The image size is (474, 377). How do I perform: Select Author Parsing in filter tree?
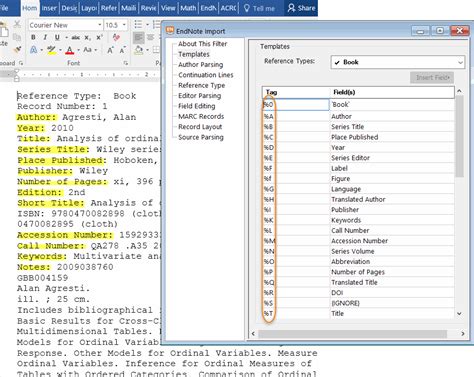pyautogui.click(x=201, y=64)
